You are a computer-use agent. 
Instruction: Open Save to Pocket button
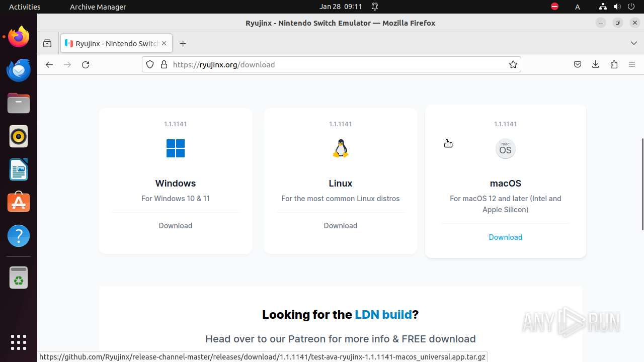pyautogui.click(x=578, y=64)
